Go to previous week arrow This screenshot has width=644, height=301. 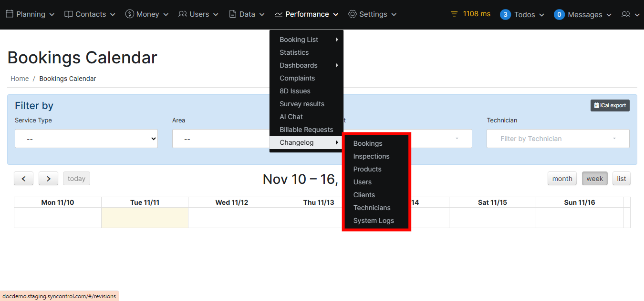click(x=23, y=179)
